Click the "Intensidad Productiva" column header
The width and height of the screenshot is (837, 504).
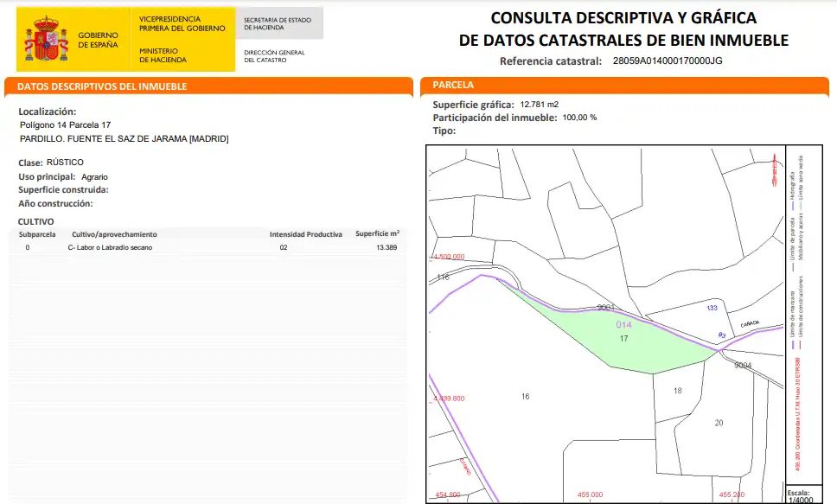click(x=306, y=234)
